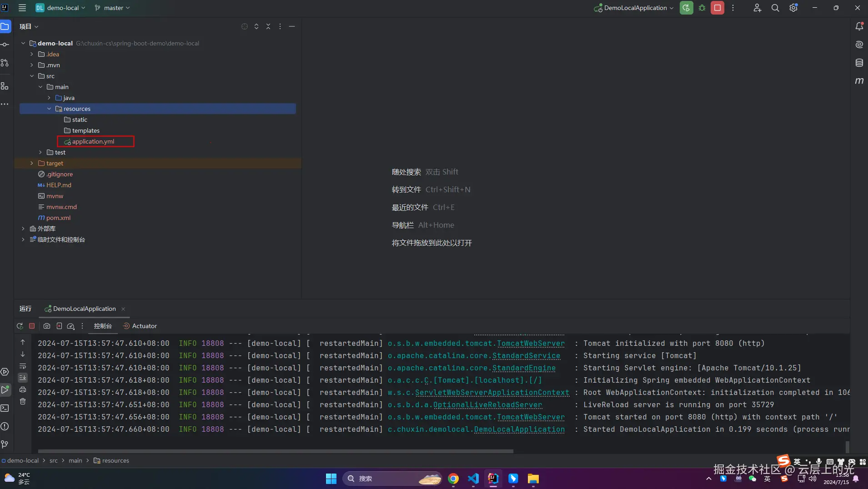Open Google Chrome from the taskbar

pyautogui.click(x=453, y=479)
